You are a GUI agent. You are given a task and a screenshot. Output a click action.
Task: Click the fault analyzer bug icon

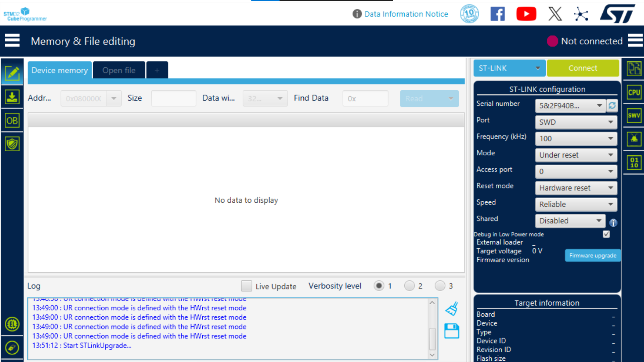point(634,139)
